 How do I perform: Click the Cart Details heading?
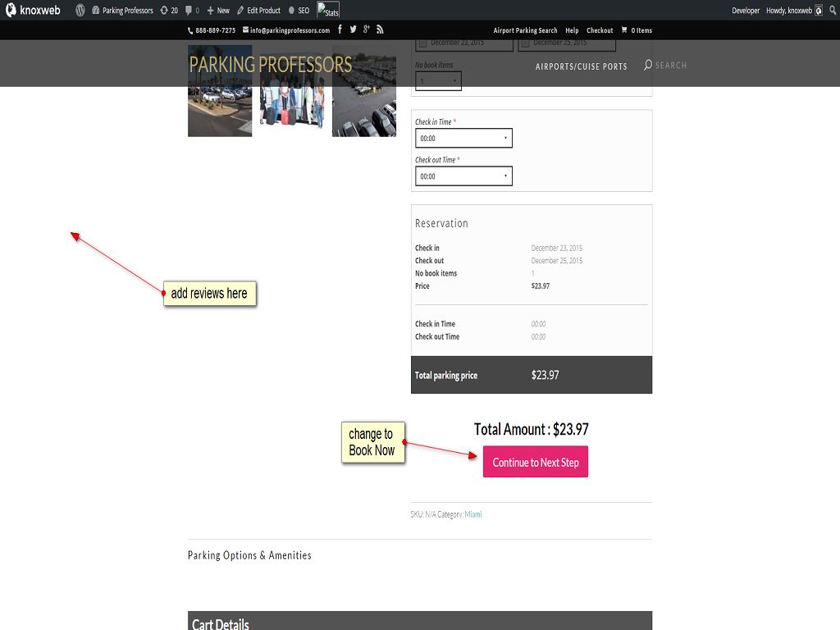tap(220, 624)
